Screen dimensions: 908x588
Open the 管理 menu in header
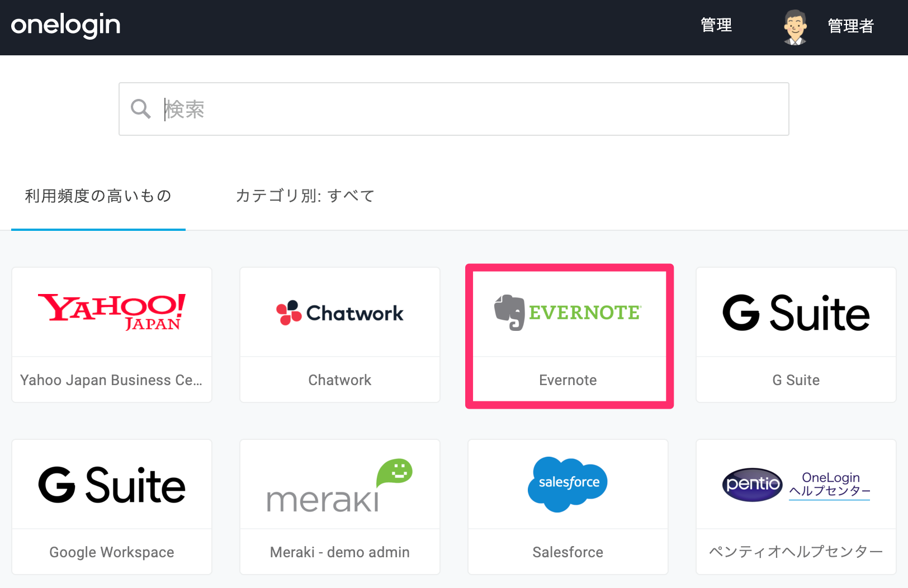pos(716,25)
